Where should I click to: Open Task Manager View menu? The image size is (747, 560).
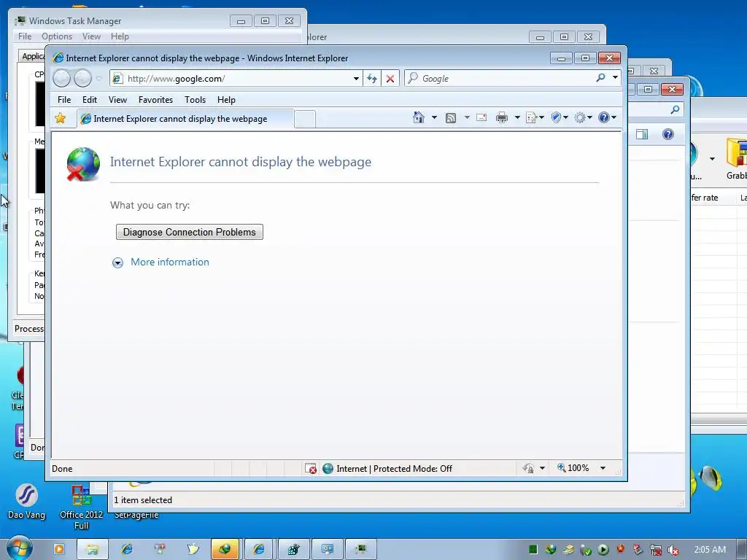91,36
